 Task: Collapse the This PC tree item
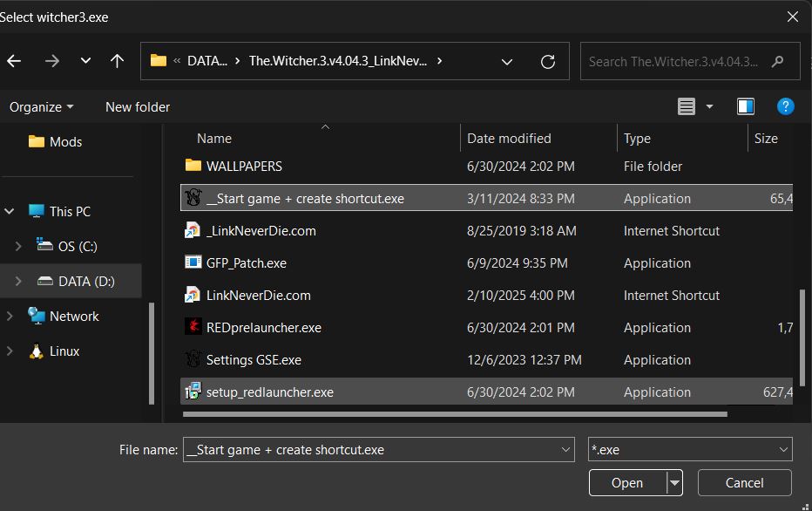coord(9,211)
